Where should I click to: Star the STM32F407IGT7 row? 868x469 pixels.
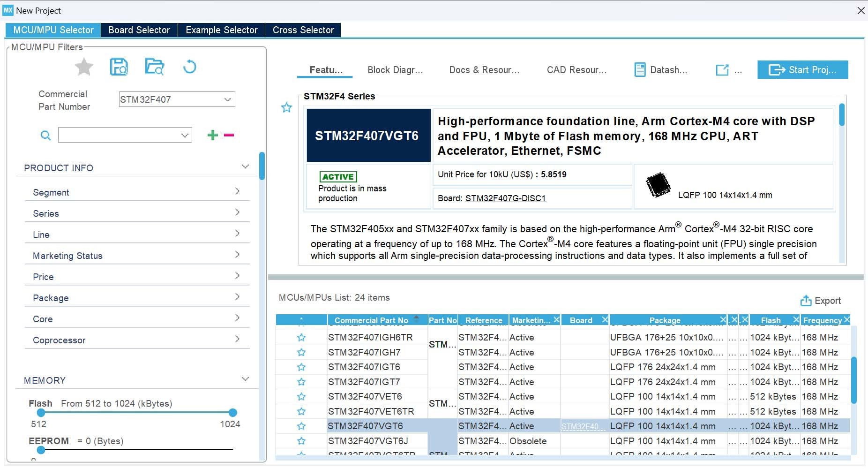301,382
